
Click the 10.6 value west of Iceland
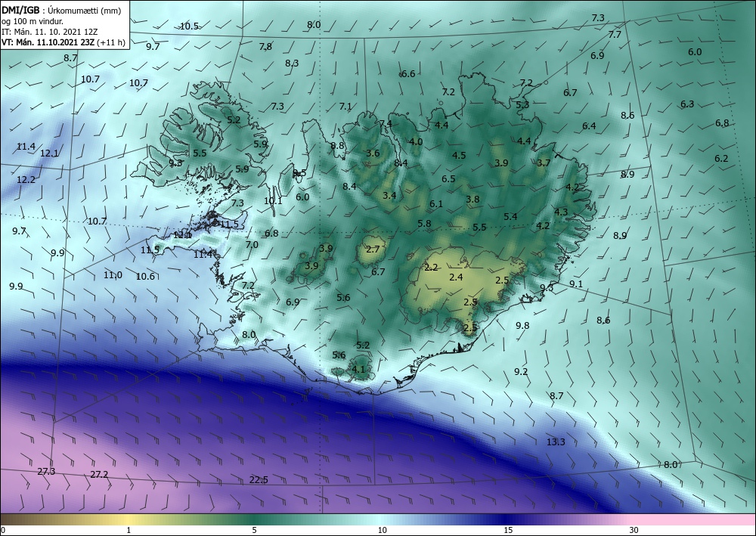146,277
